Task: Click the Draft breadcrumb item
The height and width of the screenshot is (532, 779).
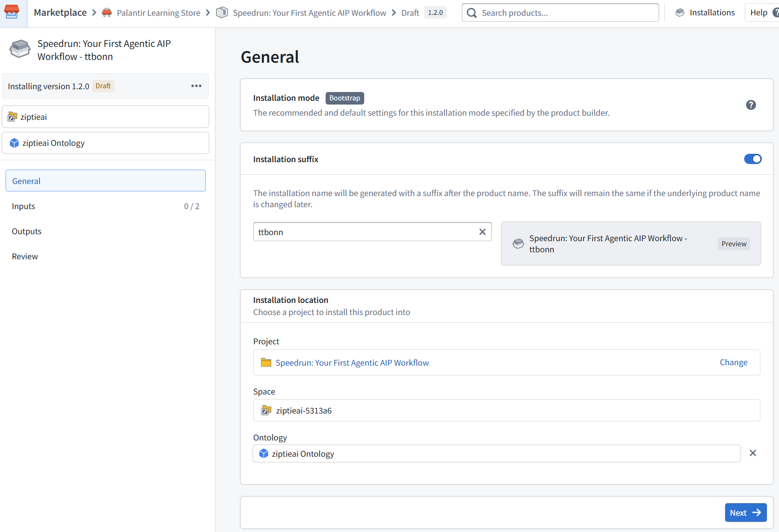Action: coord(410,13)
